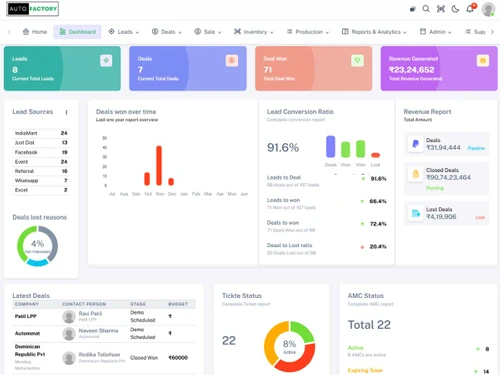Viewport: 500px width, 375px height.
Task: Click the icon on the Deals card
Action: pos(232,60)
